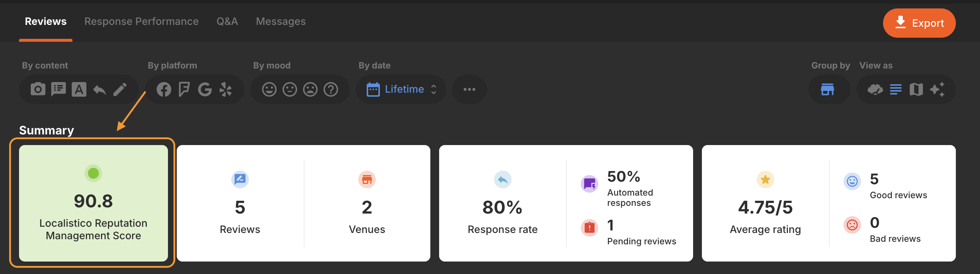Toggle happy mood filter
The height and width of the screenshot is (274, 980).
[269, 89]
